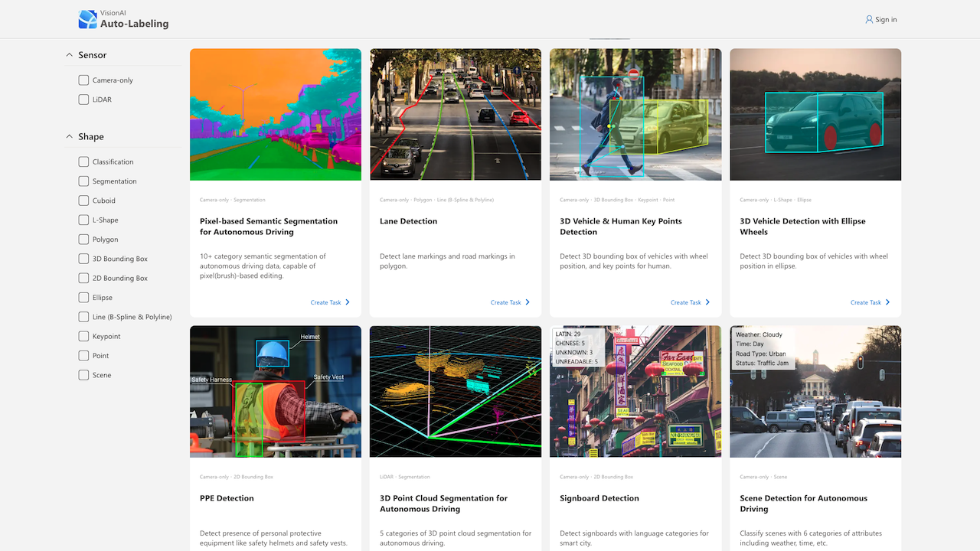Screen dimensions: 980x551
Task: Open the 3D point cloud thumbnail
Action: 456,392
